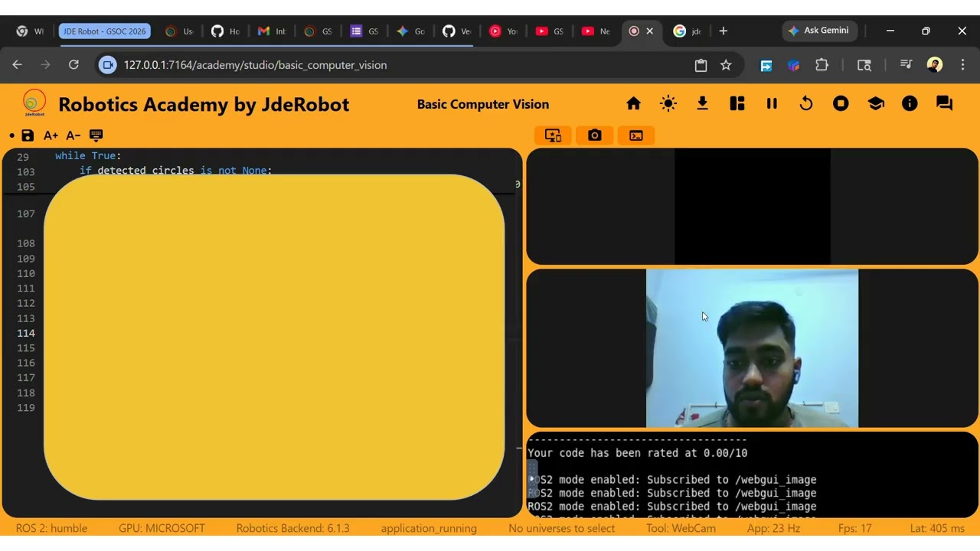Click the JdeRobot logo
This screenshot has height=551, width=980.
click(x=34, y=103)
